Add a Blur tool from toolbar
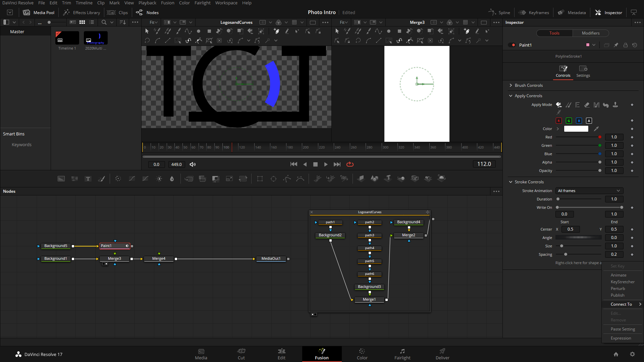Viewport: 644px width, 362px height. pyautogui.click(x=172, y=179)
